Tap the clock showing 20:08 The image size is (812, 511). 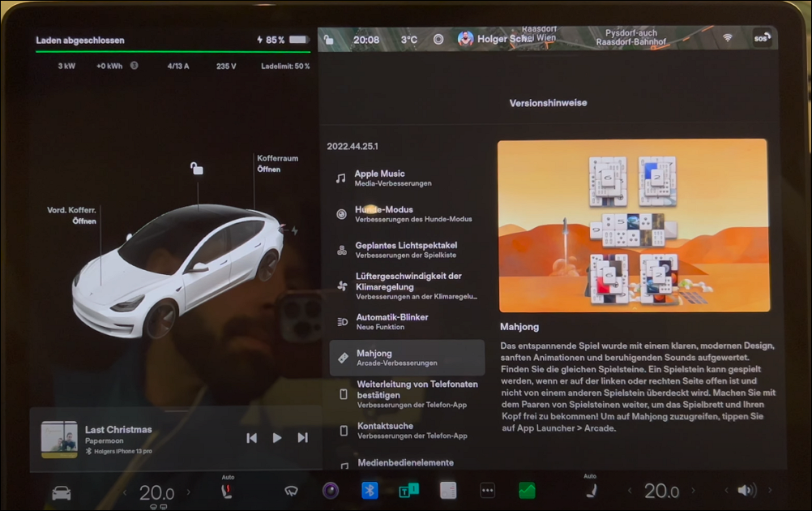(x=366, y=40)
